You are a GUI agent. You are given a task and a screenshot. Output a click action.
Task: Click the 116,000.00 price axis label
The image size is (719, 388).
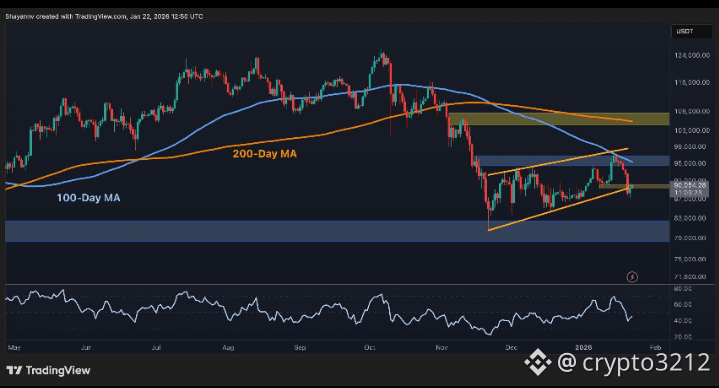pyautogui.click(x=692, y=83)
